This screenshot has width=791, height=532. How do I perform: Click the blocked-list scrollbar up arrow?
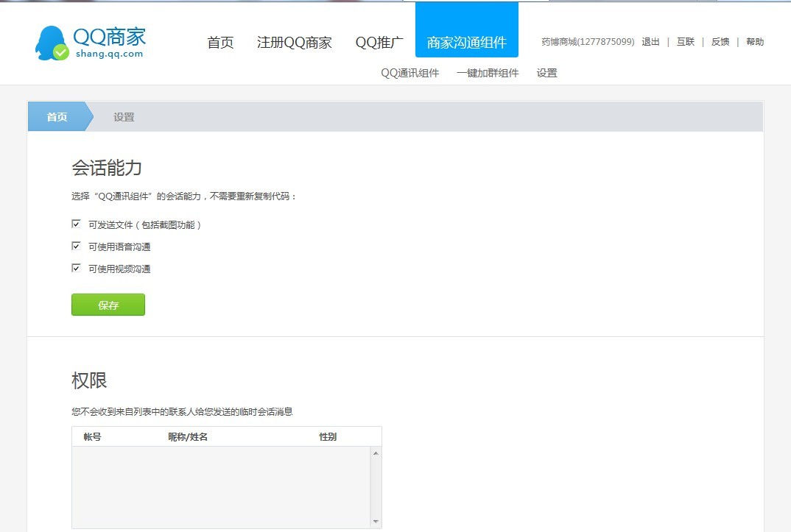(x=376, y=453)
